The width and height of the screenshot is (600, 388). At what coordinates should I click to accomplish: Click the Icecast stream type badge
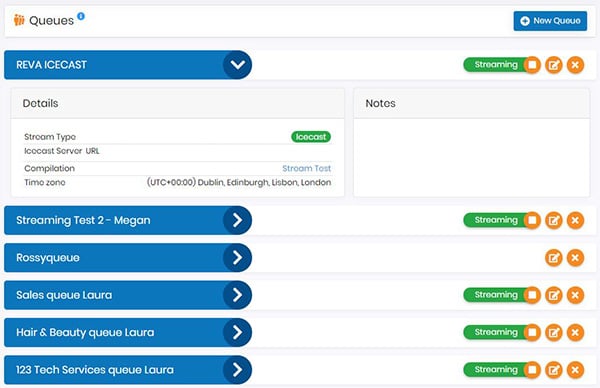(311, 137)
